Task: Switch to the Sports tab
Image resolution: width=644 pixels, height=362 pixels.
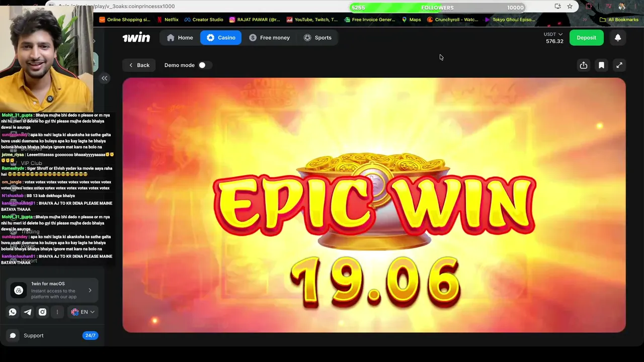Action: [317, 38]
